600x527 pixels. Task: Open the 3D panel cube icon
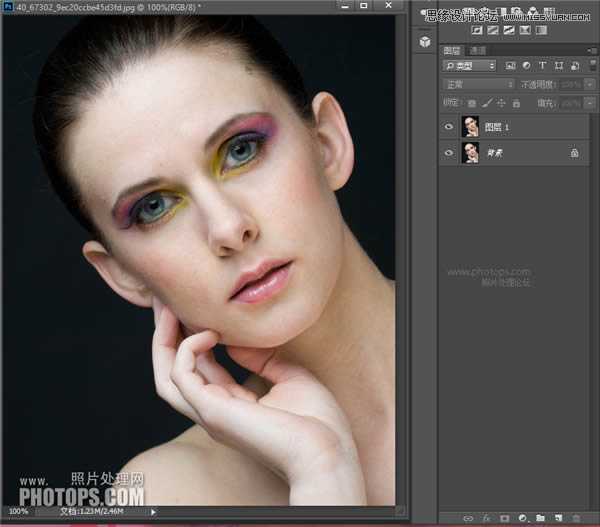click(x=425, y=42)
